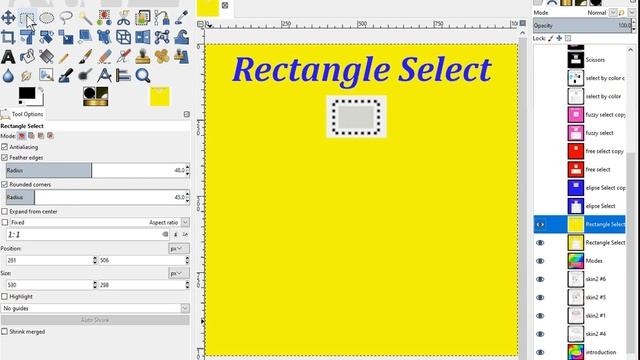Open the Fixed Aspect ratio dropdown
This screenshot has width=640, height=360.
coord(185,222)
